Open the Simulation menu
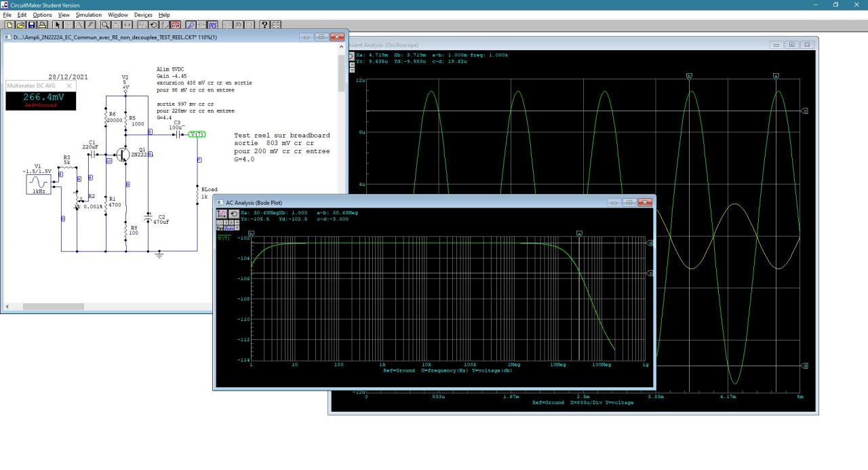The height and width of the screenshot is (470, 868). pos(88,14)
